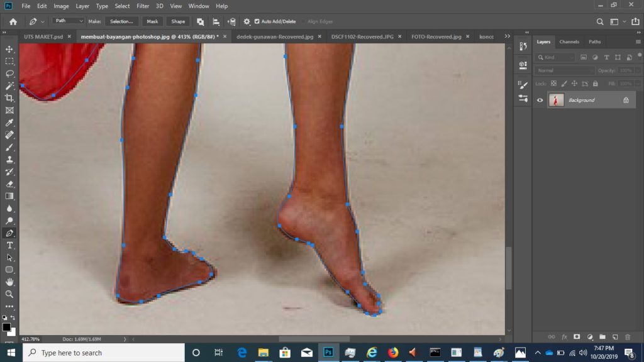Open the Path arrangement icon

(x=231, y=22)
